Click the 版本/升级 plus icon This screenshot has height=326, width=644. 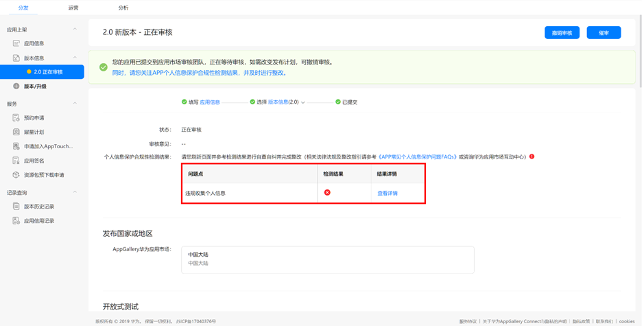click(16, 86)
